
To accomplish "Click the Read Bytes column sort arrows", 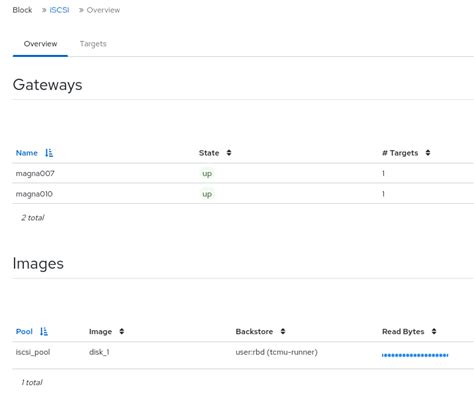I will pos(434,331).
